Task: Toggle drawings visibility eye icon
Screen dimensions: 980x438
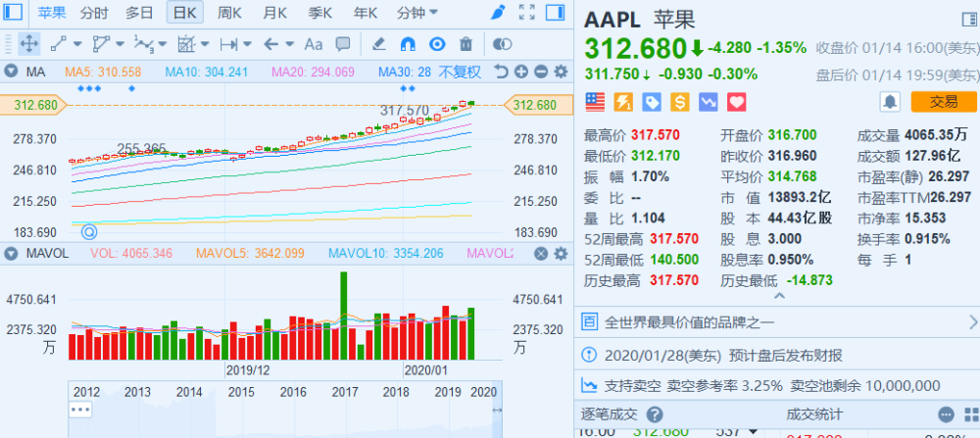Action: [x=437, y=44]
